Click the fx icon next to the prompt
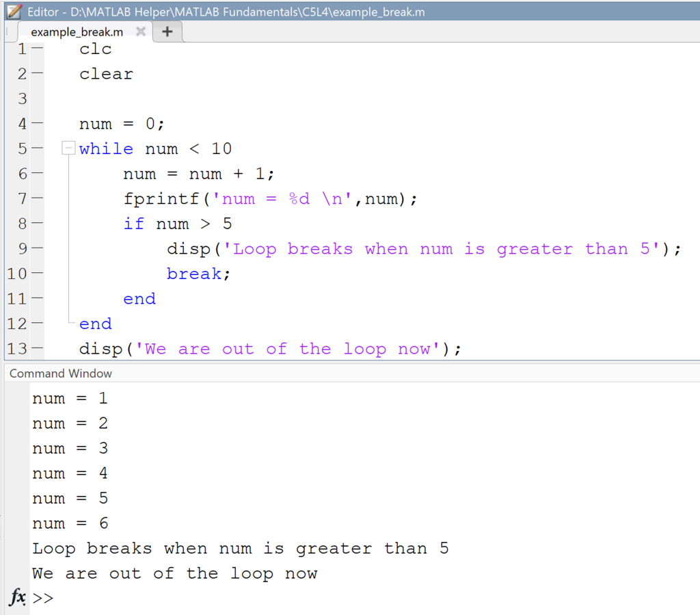The image size is (700, 615). point(16,597)
